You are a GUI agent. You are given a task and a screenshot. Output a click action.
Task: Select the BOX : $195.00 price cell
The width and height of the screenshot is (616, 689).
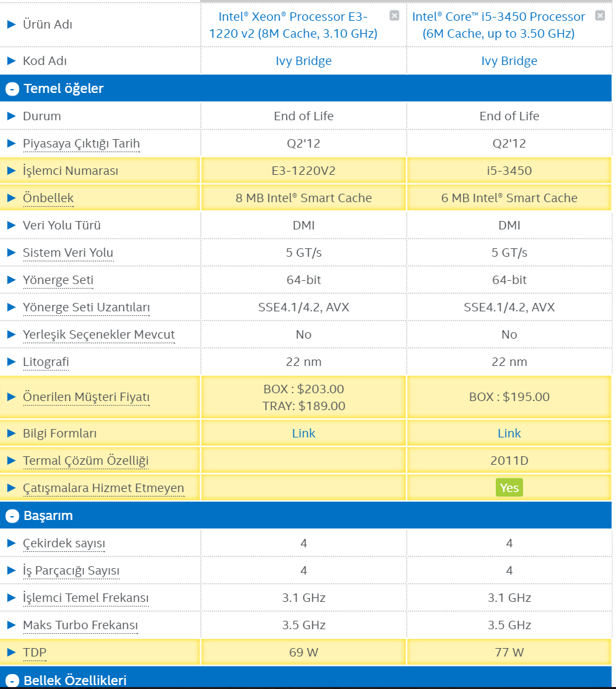pos(509,396)
